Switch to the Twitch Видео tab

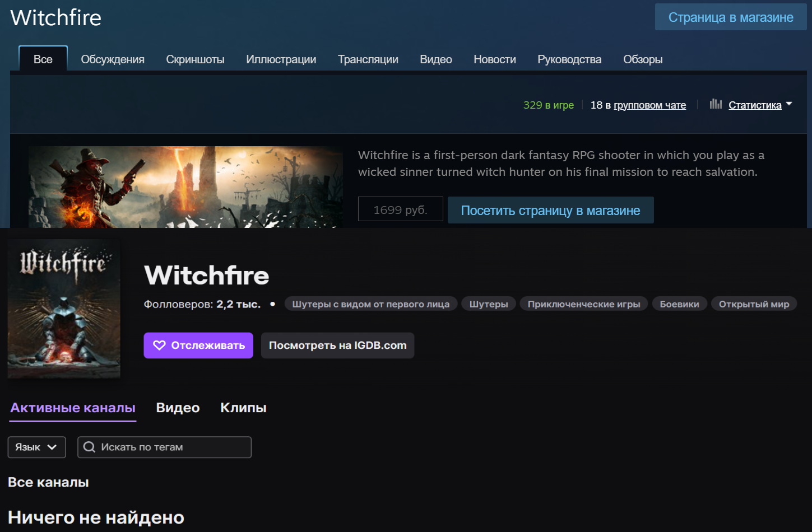point(178,408)
